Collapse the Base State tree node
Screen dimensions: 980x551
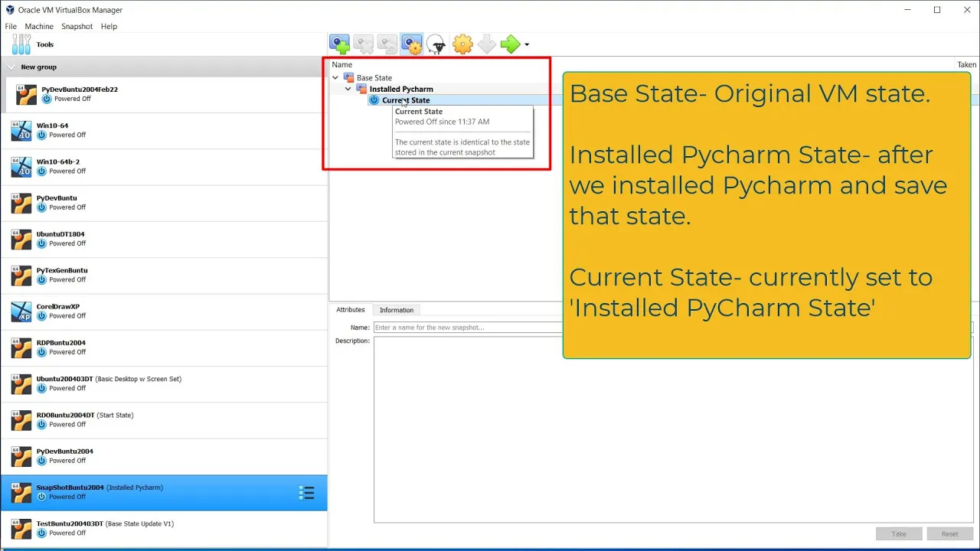pos(335,77)
